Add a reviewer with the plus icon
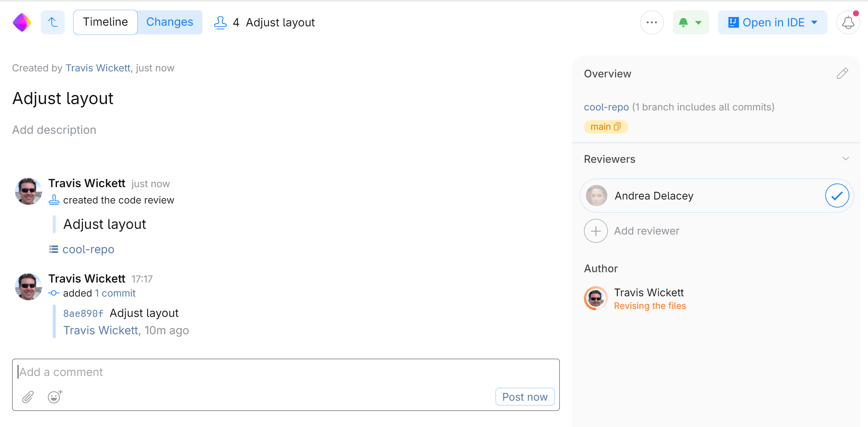Image resolution: width=868 pixels, height=427 pixels. click(x=596, y=231)
